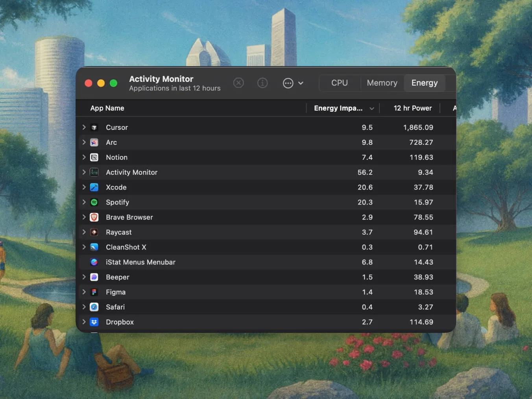The width and height of the screenshot is (532, 399).
Task: Switch to the CPU tab
Action: point(340,83)
